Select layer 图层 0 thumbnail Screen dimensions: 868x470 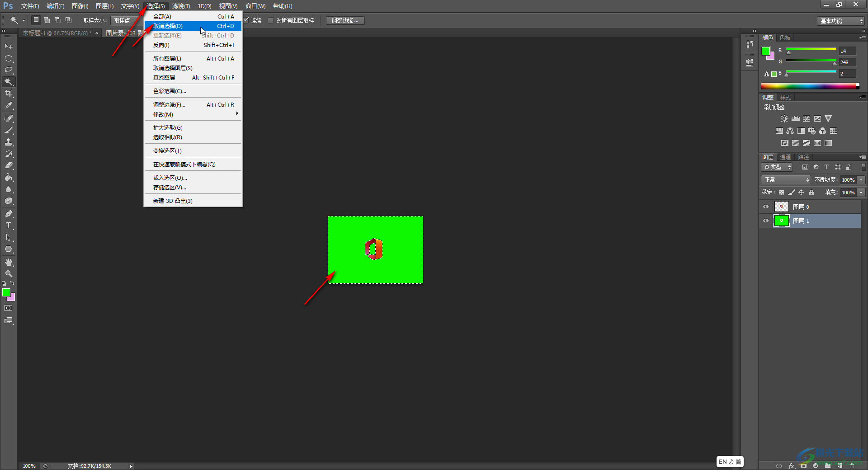pyautogui.click(x=782, y=207)
